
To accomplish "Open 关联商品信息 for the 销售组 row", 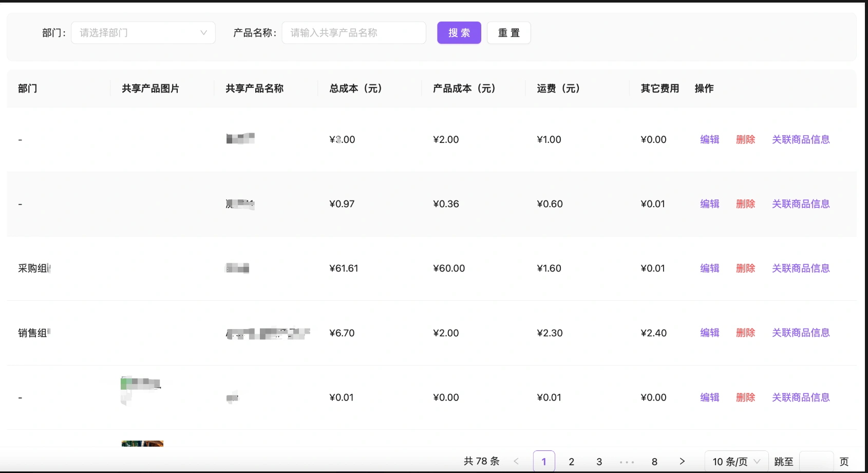I will click(801, 333).
